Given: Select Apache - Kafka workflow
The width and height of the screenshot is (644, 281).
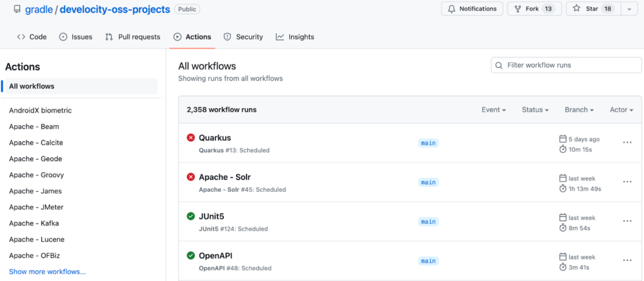Looking at the screenshot, I should click(x=34, y=223).
